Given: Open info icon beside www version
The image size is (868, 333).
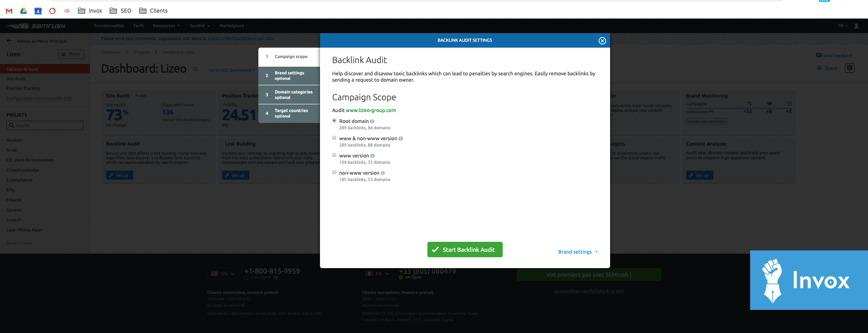Looking at the screenshot, I should pyautogui.click(x=373, y=156).
